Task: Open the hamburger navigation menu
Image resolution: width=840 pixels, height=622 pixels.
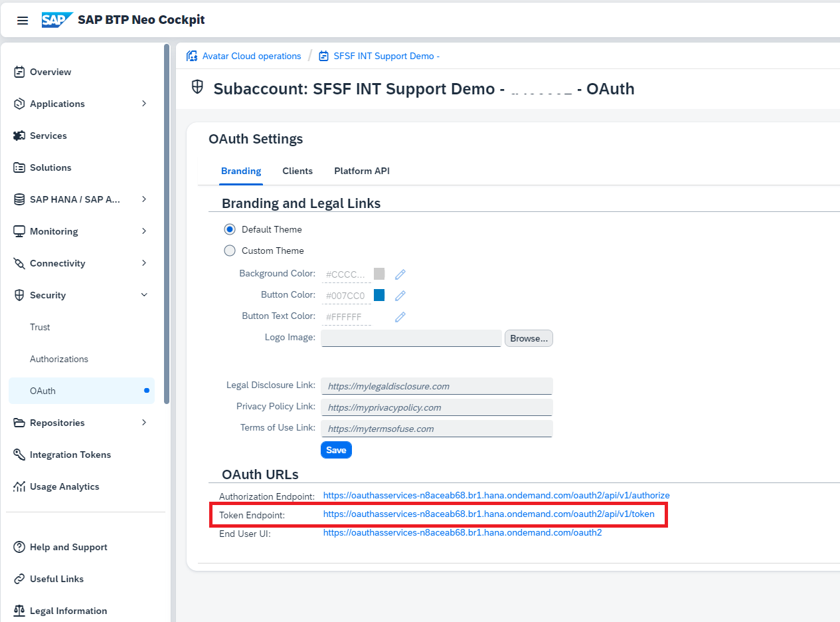Action: (x=23, y=20)
